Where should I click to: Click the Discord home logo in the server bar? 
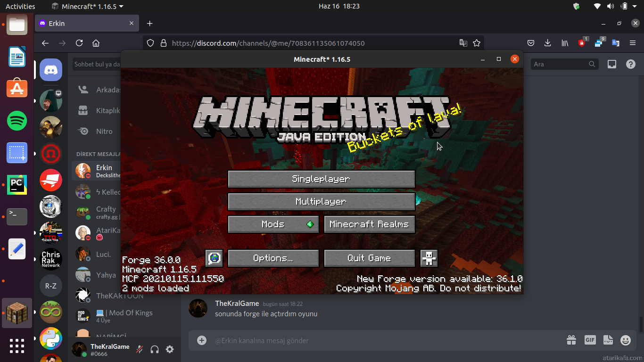pos(51,70)
